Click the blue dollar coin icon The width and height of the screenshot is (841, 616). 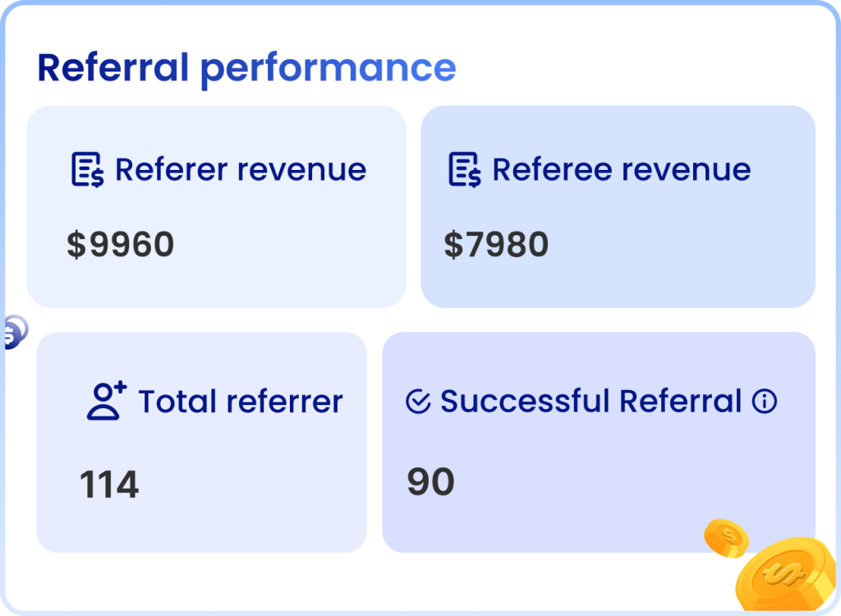coord(15,332)
